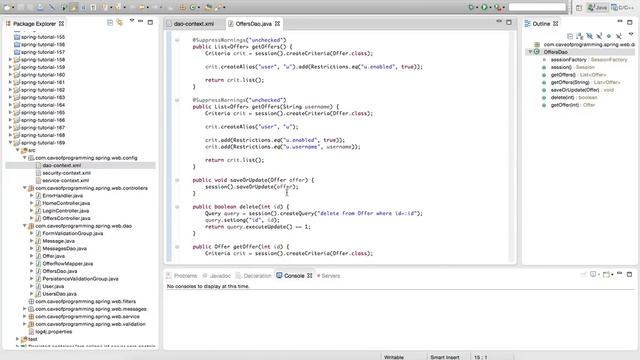Open the Outline view menu arrow
640x360 pixels.
(631, 35)
